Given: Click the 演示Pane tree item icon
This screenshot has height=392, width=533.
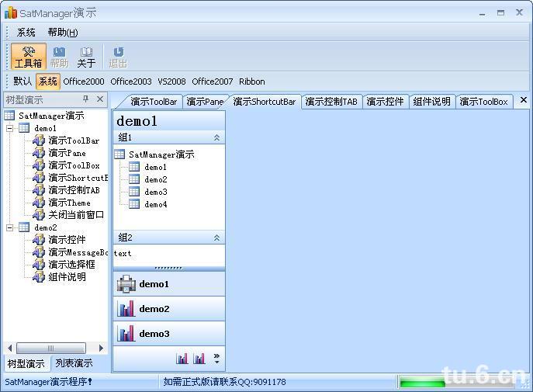Looking at the screenshot, I should tap(39, 153).
